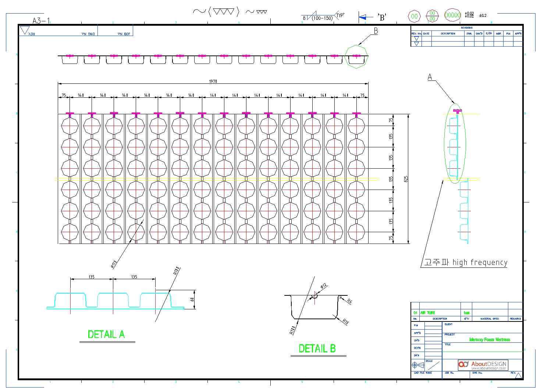The image size is (544, 392).
Task: Click the R6 radius callout
Action: pyautogui.click(x=349, y=301)
